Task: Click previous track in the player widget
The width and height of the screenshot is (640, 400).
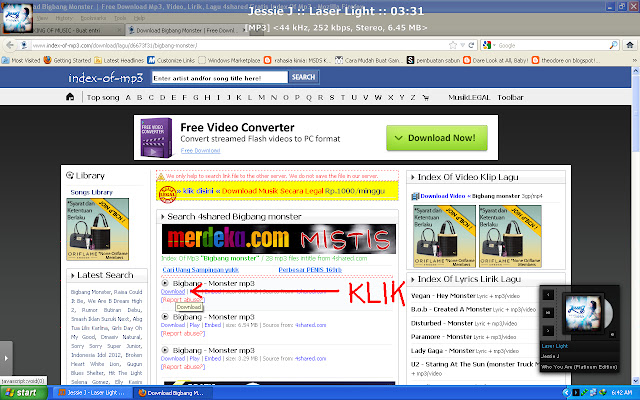Action: point(548,295)
